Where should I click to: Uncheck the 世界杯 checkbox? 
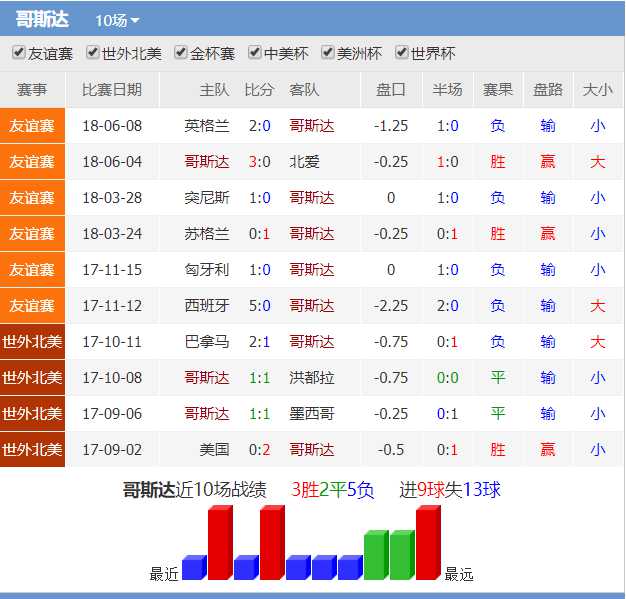coord(402,53)
